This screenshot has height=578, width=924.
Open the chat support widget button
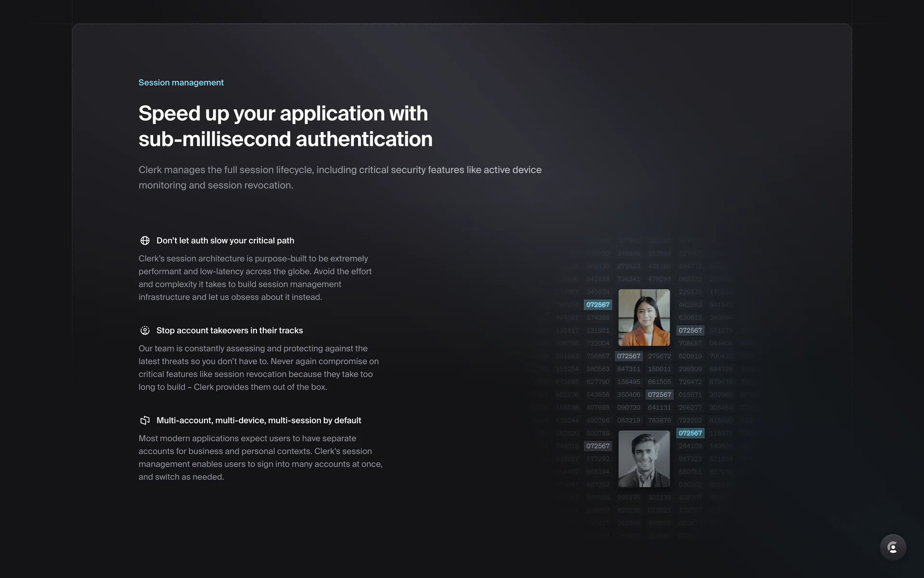pos(893,547)
